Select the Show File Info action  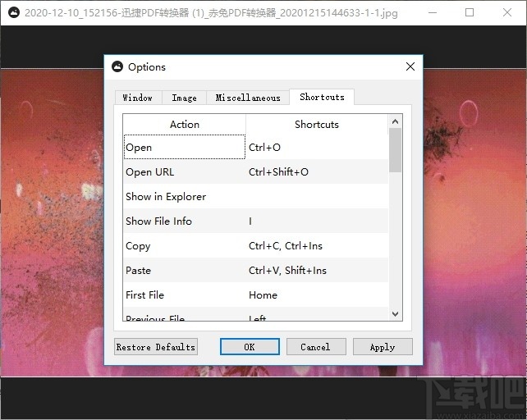point(185,221)
